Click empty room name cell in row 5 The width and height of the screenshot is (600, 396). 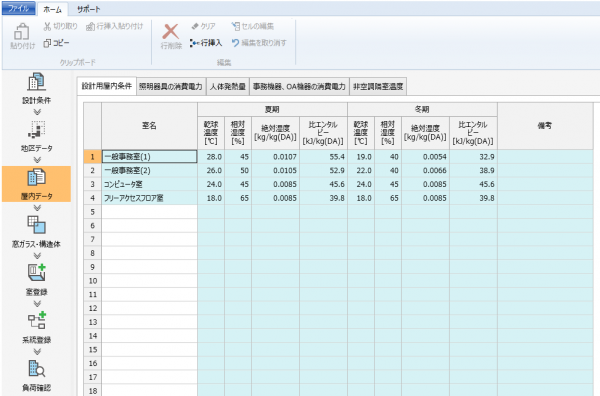149,212
